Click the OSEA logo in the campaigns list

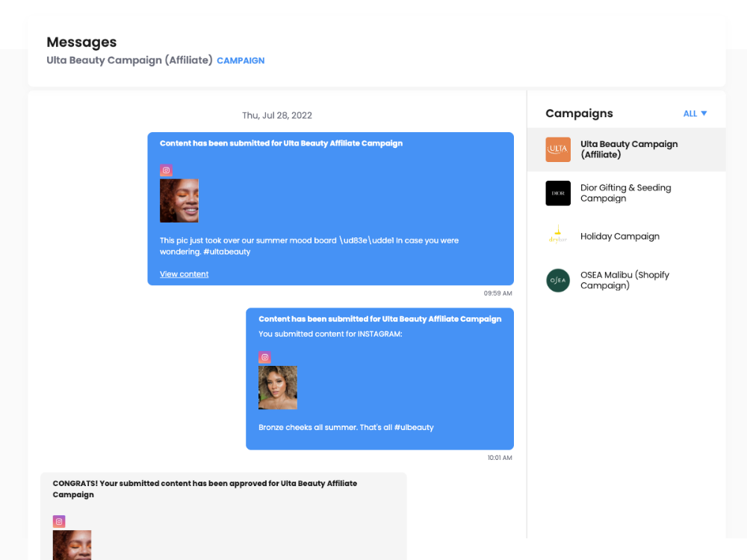point(558,280)
